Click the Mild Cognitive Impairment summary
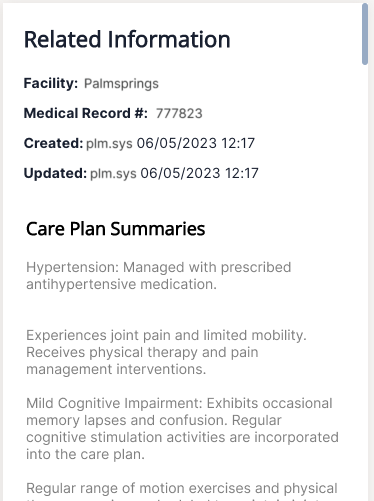The width and height of the screenshot is (374, 501). click(182, 429)
